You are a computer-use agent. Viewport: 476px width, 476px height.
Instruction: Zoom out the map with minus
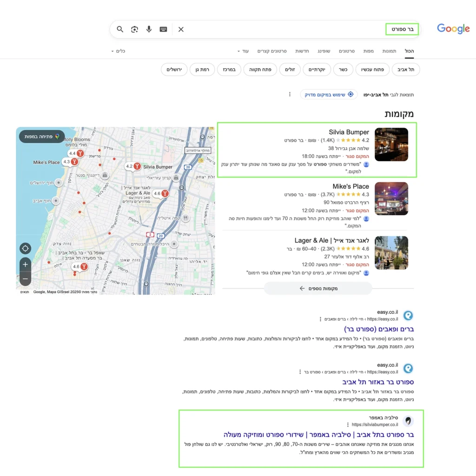coord(25,279)
